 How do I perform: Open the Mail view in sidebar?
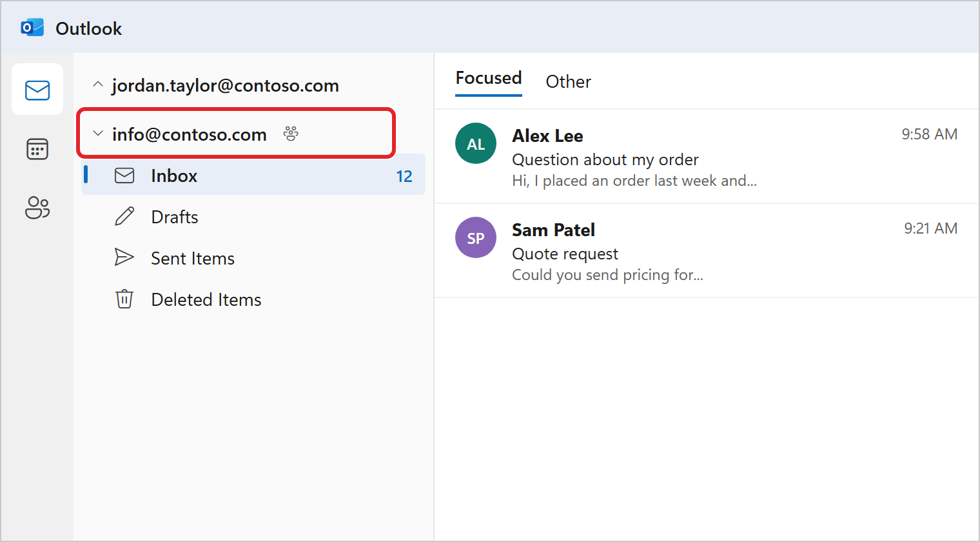click(37, 90)
